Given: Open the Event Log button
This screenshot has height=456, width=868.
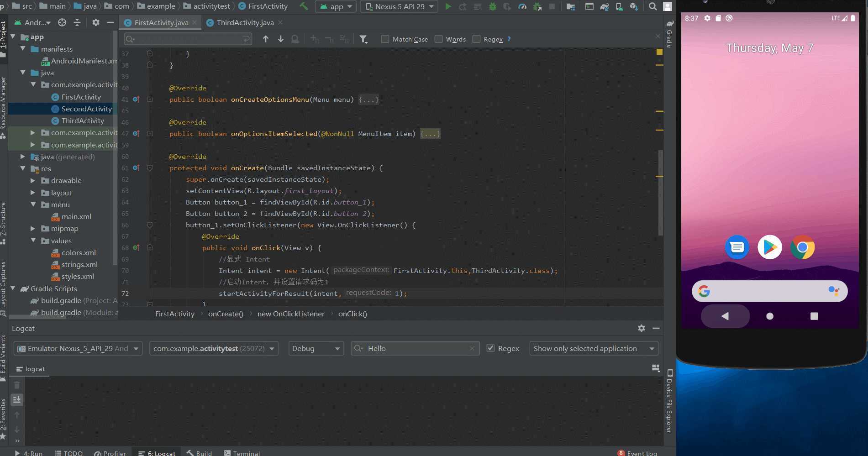Looking at the screenshot, I should [x=637, y=453].
